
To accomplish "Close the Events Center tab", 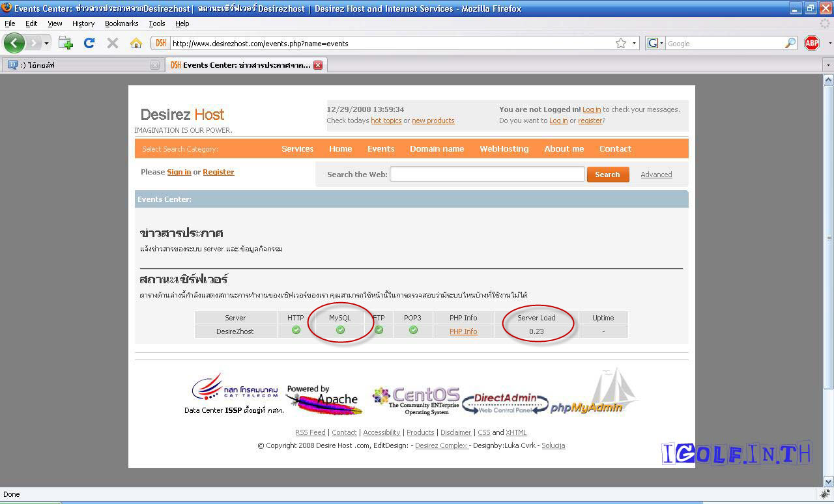I will pyautogui.click(x=318, y=65).
